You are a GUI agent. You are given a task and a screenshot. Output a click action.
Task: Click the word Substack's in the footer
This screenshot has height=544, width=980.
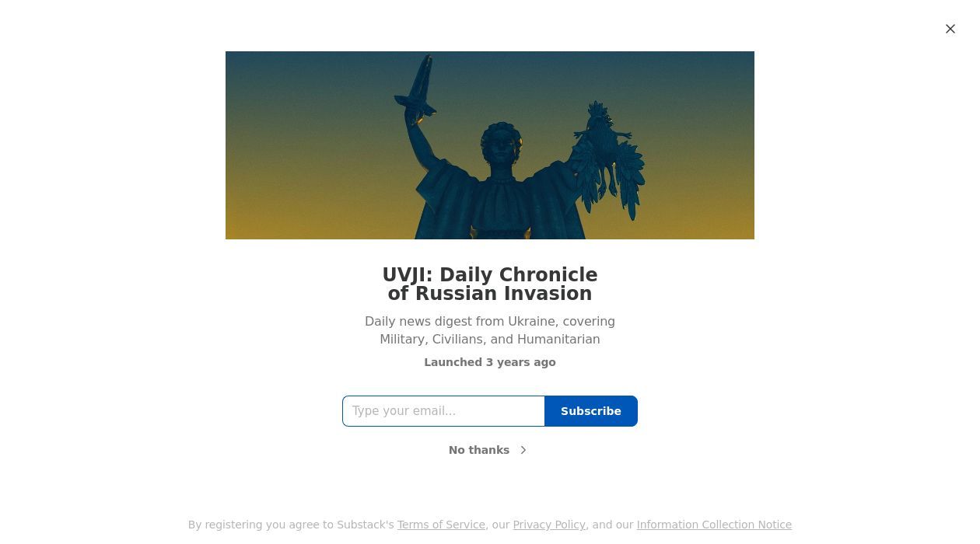pyautogui.click(x=366, y=525)
